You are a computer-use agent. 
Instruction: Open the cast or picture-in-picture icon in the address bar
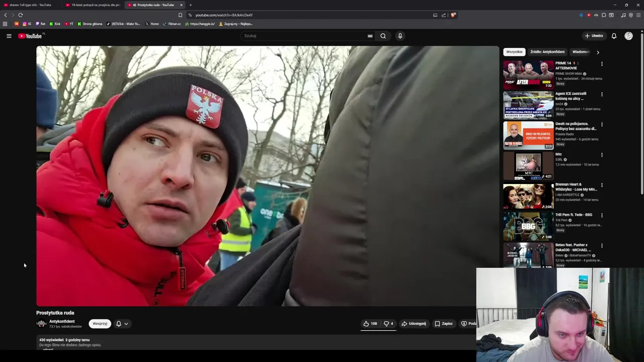435,15
